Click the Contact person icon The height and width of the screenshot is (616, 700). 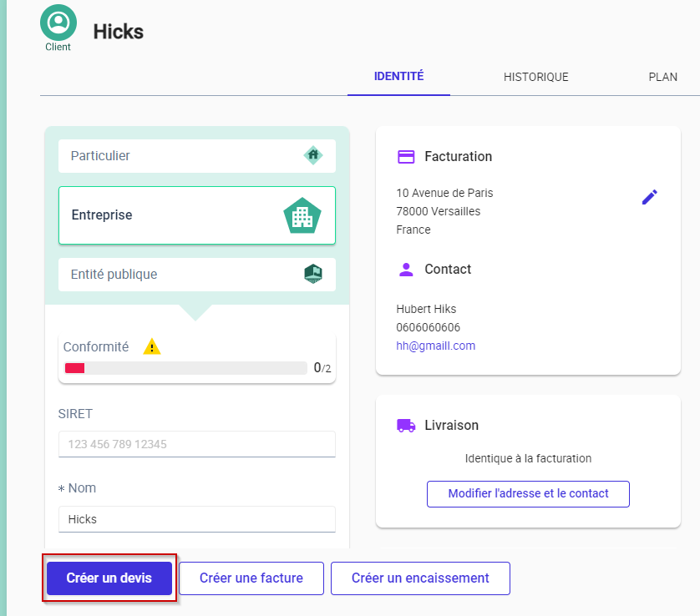[x=406, y=269]
